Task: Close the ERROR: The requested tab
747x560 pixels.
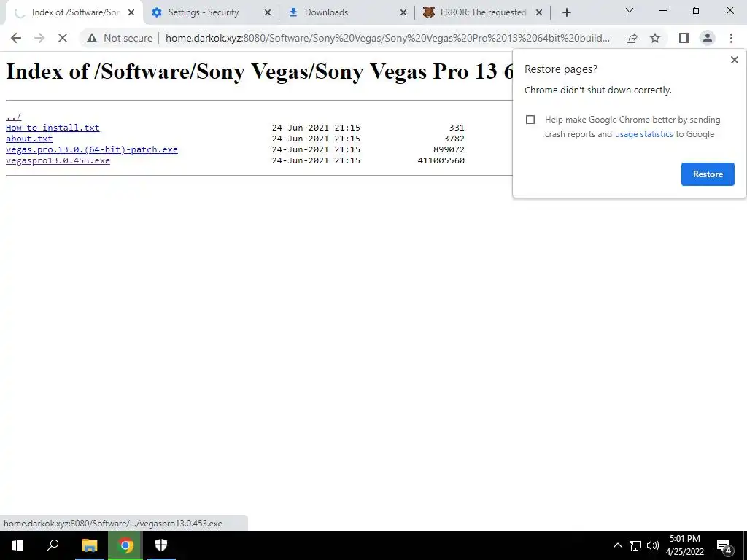Action: pyautogui.click(x=539, y=12)
